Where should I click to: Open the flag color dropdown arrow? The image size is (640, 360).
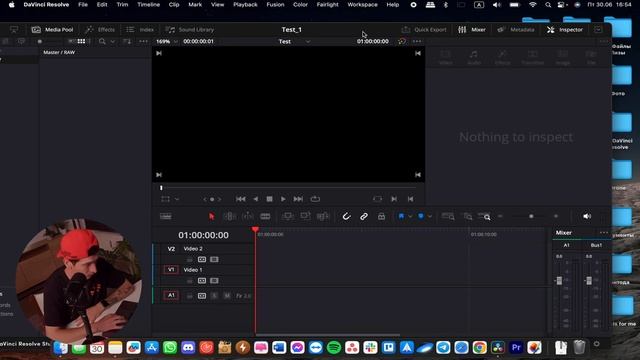click(x=410, y=217)
